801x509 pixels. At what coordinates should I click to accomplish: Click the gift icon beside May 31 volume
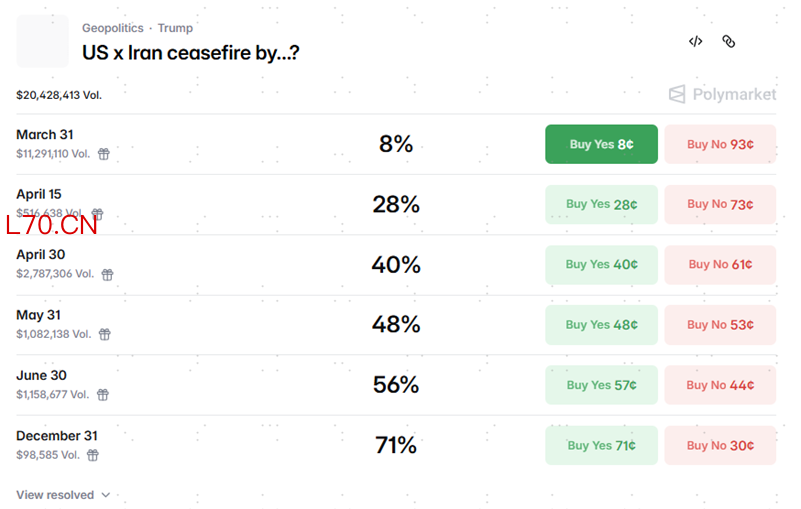(104, 334)
